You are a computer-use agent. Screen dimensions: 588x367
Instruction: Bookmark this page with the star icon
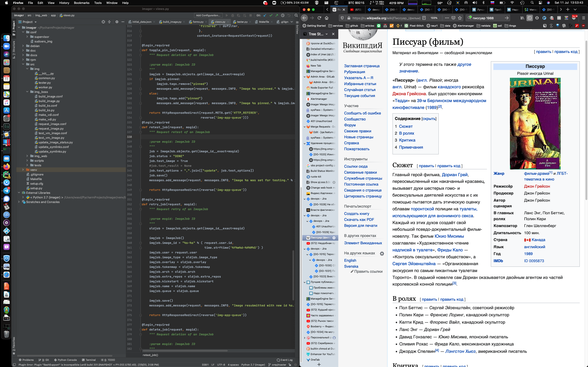point(460,18)
